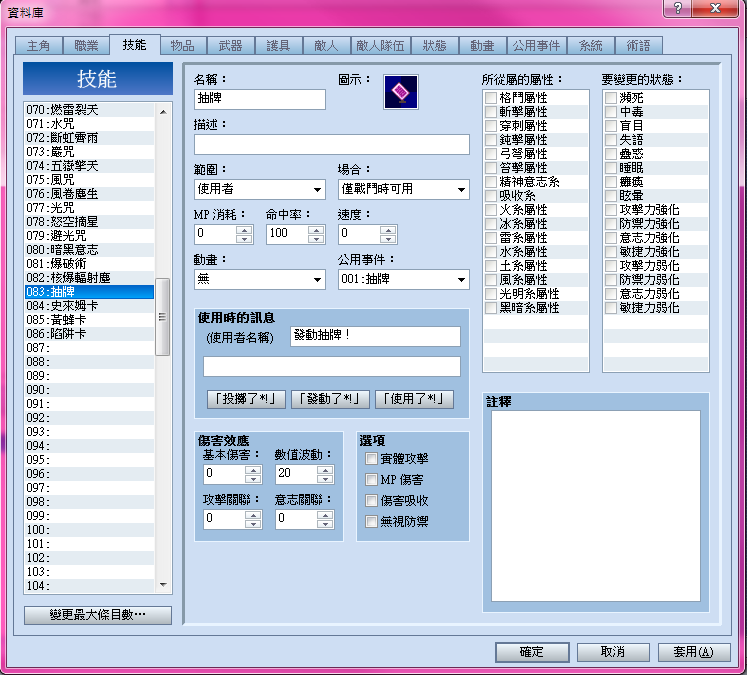Decrease MP 消耗 value with down arrow
This screenshot has height=675, width=747.
(x=244, y=239)
